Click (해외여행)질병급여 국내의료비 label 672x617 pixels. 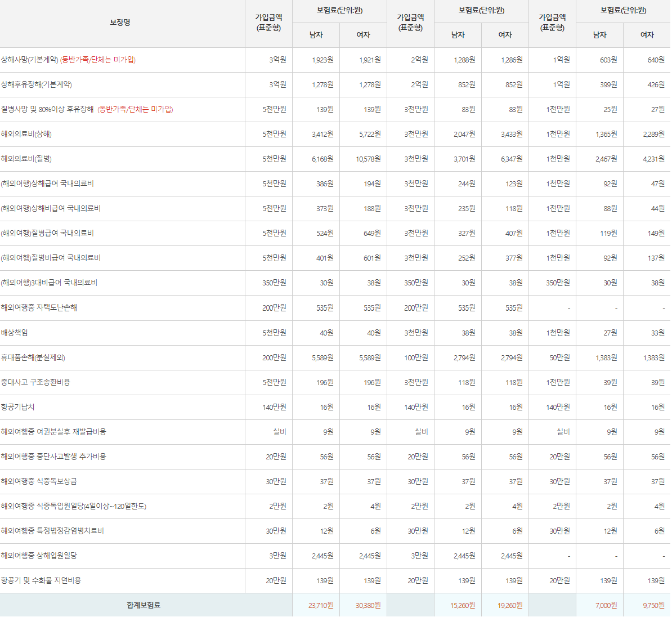point(47,234)
